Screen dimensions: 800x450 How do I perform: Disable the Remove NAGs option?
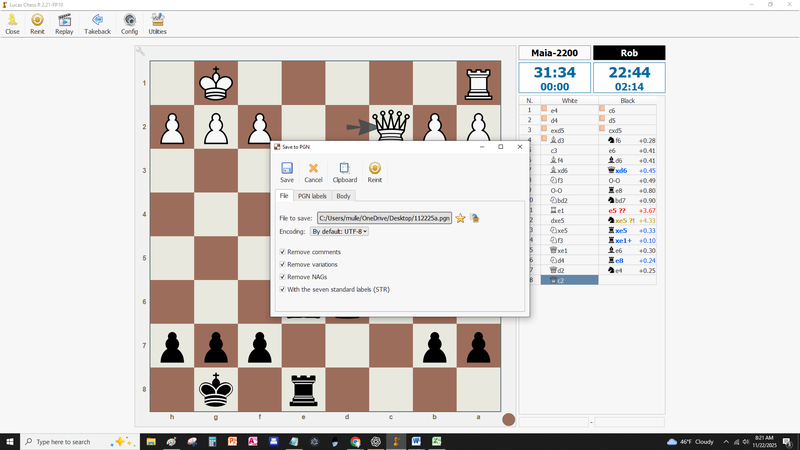(x=283, y=276)
